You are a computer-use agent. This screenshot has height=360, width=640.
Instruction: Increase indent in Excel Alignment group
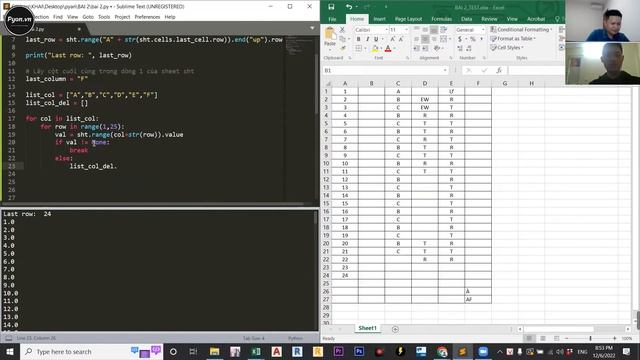point(425,49)
